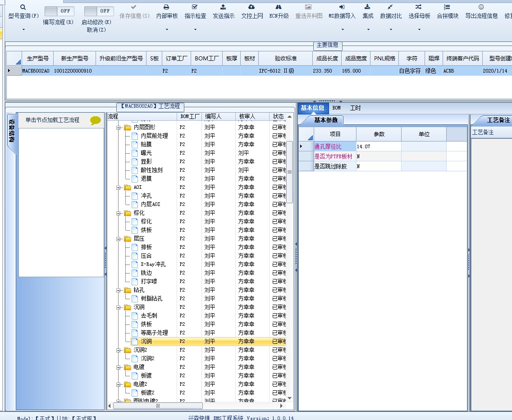Viewport: 512px width, 420px height.
Task: Click the scroll-down arrow of process tree
Action: [290, 398]
